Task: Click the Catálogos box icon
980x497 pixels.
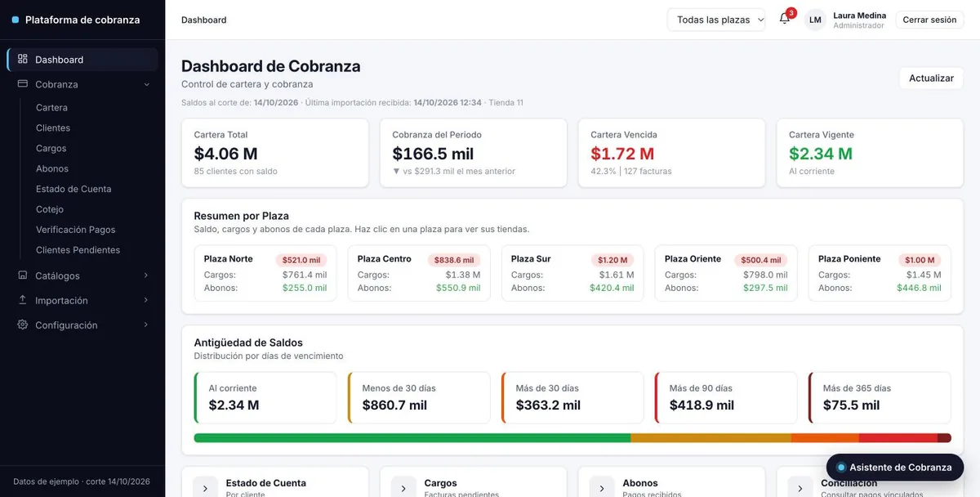Action: tap(23, 275)
